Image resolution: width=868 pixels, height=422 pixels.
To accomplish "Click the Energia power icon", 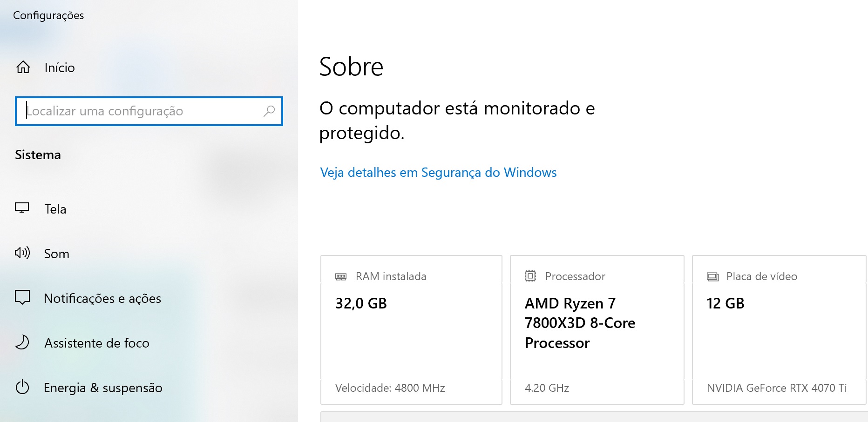I will (22, 387).
